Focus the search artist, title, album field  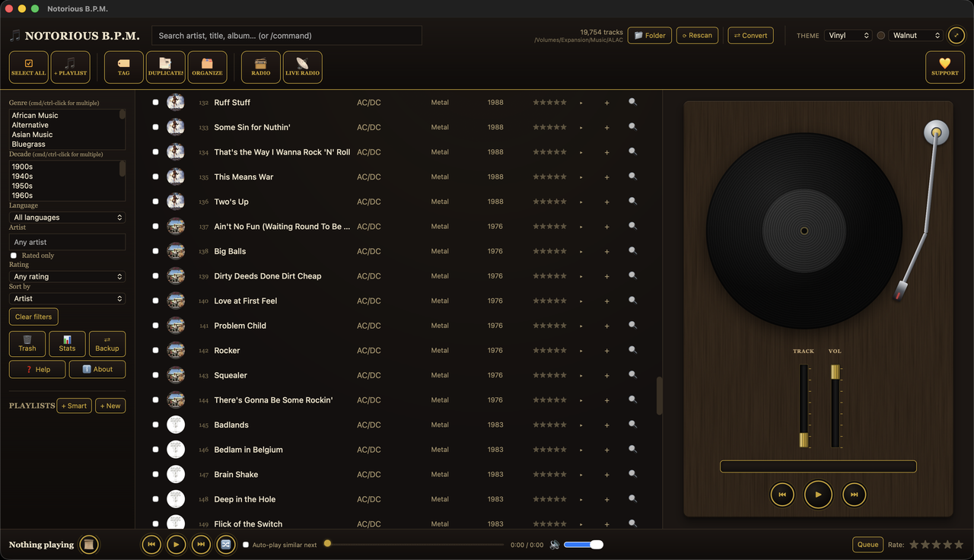287,36
